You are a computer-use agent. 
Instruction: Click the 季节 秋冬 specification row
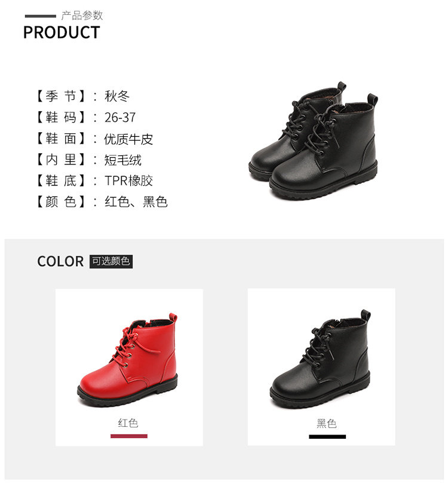[82, 96]
